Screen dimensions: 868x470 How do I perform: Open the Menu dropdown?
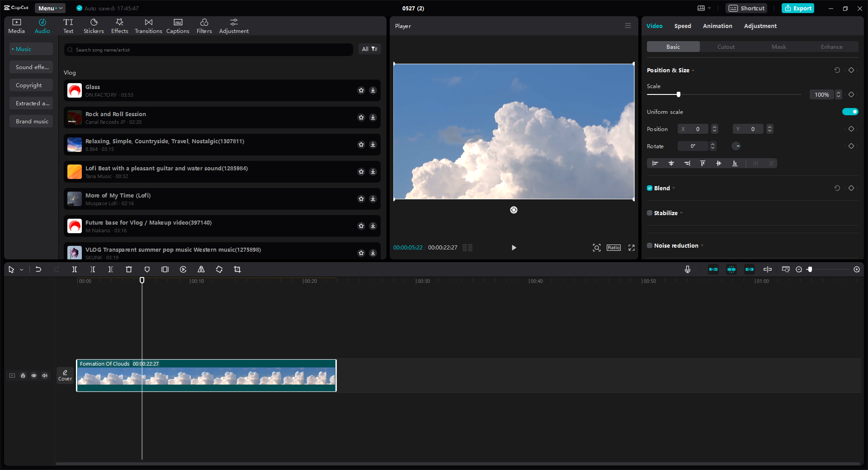(x=50, y=8)
